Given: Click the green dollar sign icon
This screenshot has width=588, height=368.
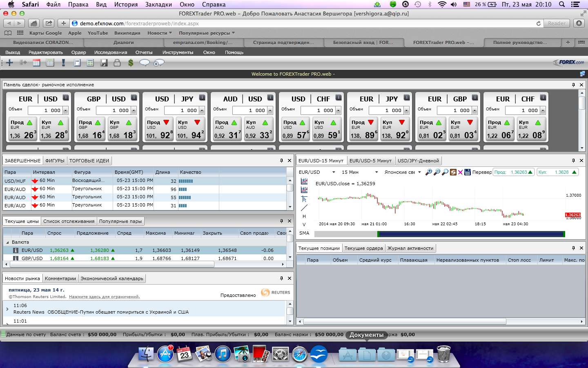Looking at the screenshot, I should coord(131,63).
